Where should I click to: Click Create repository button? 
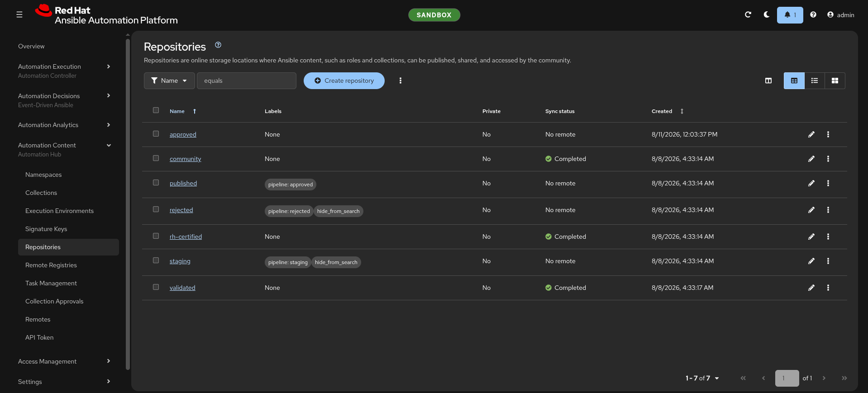pos(344,80)
